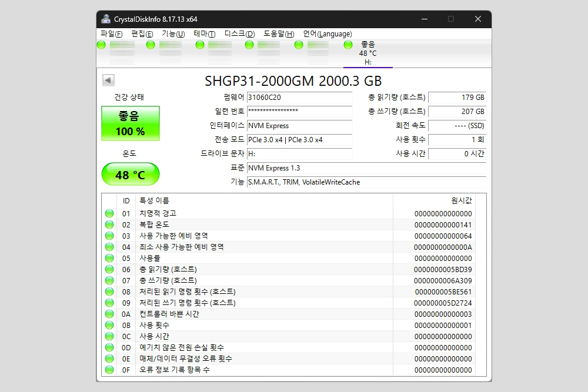Click raw value 00000000000141
The height and width of the screenshot is (392, 588).
click(443, 225)
